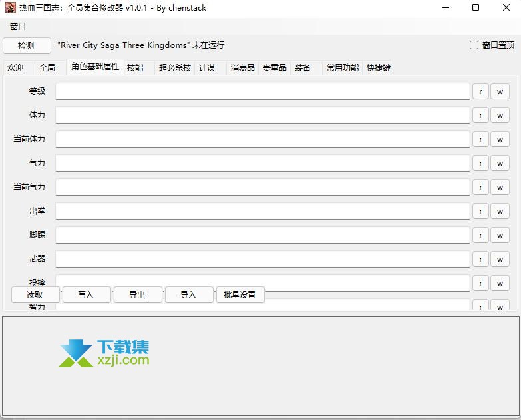
Task: Maximize the trainer window
Action: pos(476,7)
